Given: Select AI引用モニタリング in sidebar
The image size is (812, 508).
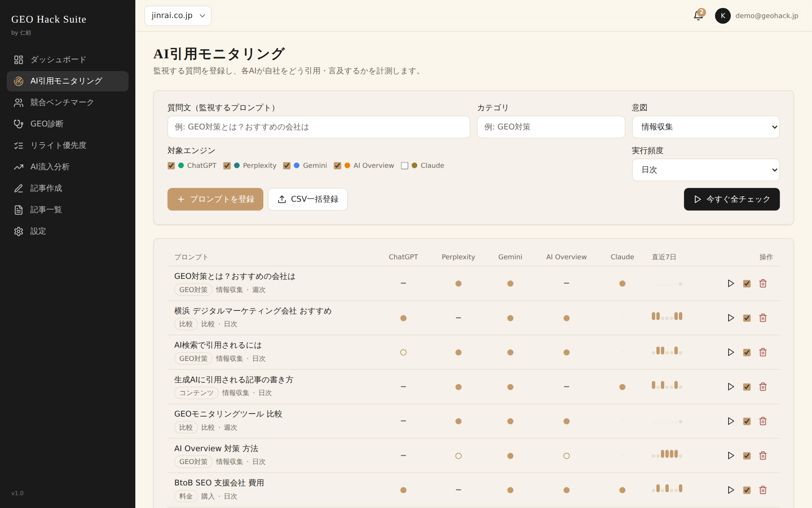Looking at the screenshot, I should tap(68, 81).
